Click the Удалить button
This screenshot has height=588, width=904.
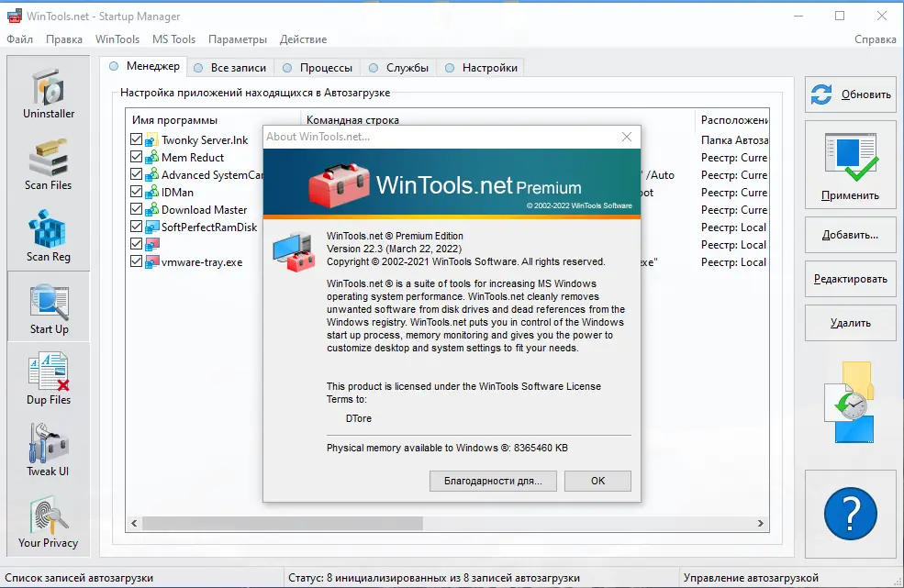[851, 323]
